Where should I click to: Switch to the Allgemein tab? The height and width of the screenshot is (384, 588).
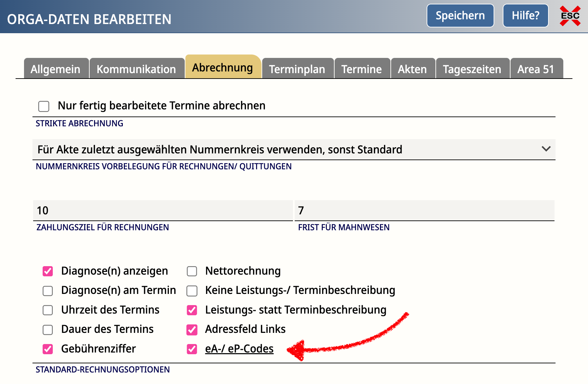point(55,69)
